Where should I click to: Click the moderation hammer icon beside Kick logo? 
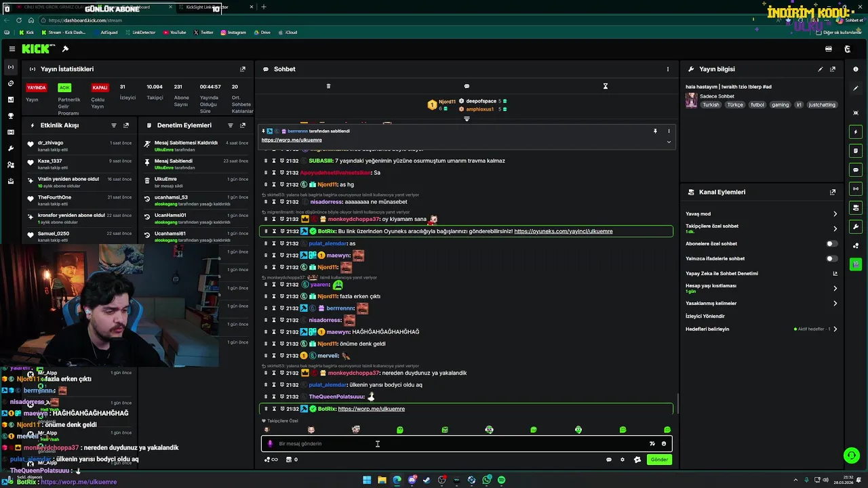(65, 49)
